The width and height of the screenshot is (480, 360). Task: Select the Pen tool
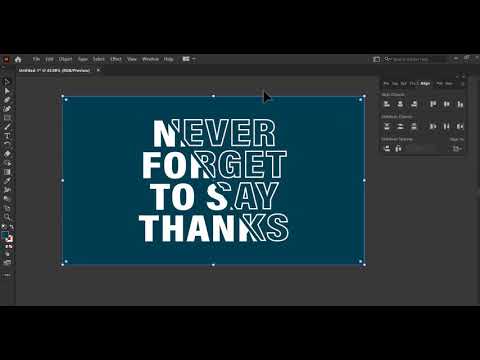[x=7, y=100]
